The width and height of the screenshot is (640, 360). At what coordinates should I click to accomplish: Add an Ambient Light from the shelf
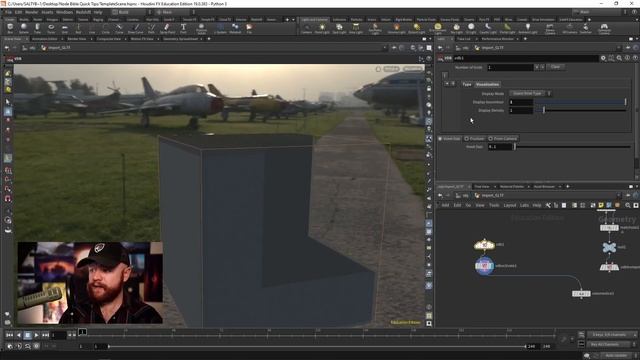pyautogui.click(x=527, y=29)
